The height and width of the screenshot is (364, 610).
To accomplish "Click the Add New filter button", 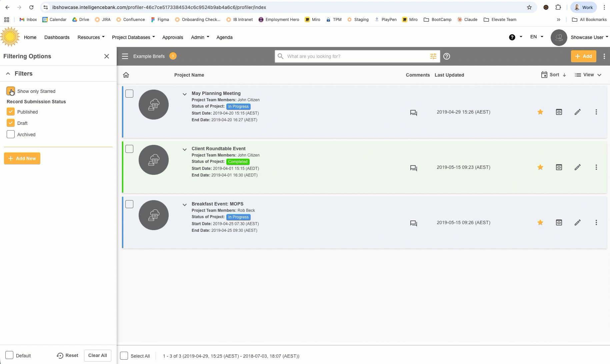I will [x=22, y=159].
